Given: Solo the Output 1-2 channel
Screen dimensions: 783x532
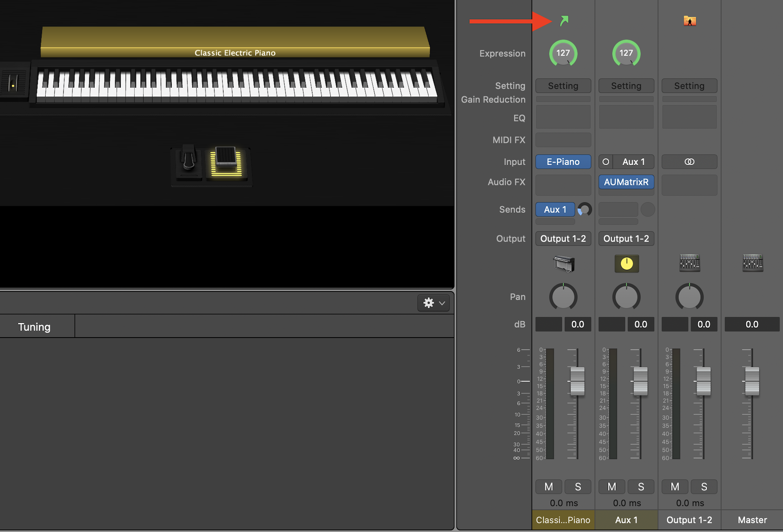Looking at the screenshot, I should (x=704, y=486).
